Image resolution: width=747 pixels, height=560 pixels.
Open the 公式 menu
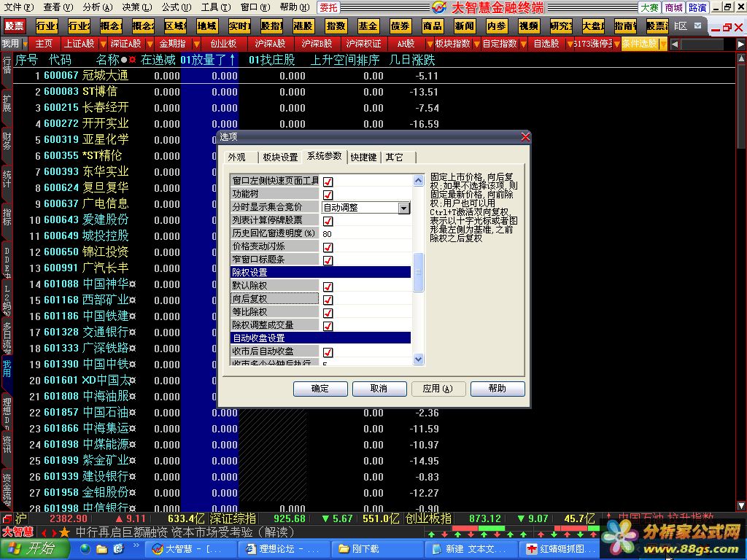(176, 7)
